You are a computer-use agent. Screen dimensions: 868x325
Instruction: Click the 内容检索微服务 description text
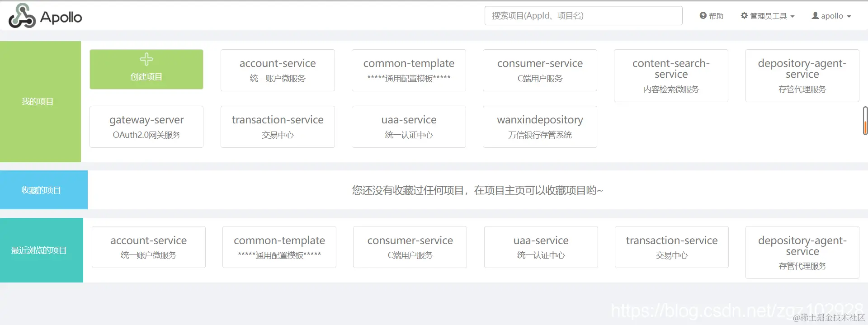[x=671, y=89]
